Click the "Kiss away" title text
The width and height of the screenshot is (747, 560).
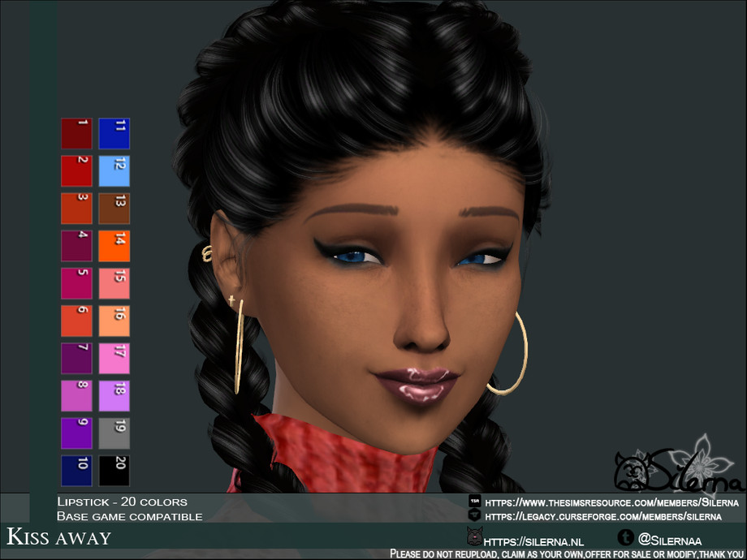pyautogui.click(x=59, y=536)
